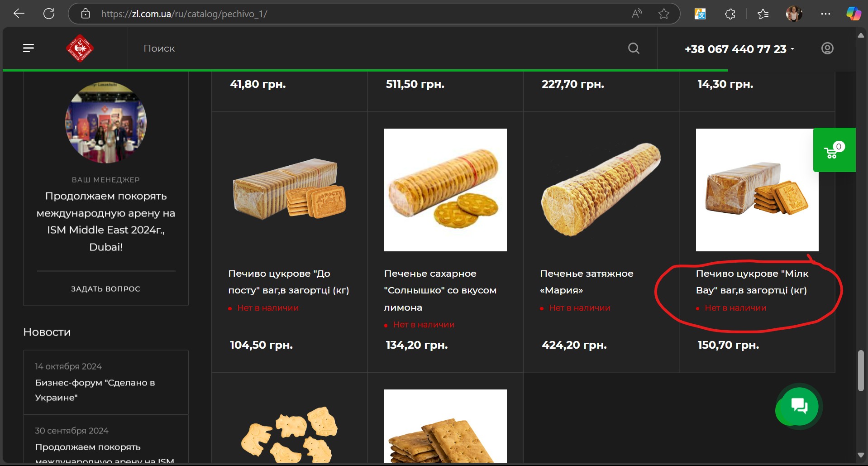This screenshot has width=868, height=466.
Task: Click the Поиск search field
Action: (x=362, y=48)
